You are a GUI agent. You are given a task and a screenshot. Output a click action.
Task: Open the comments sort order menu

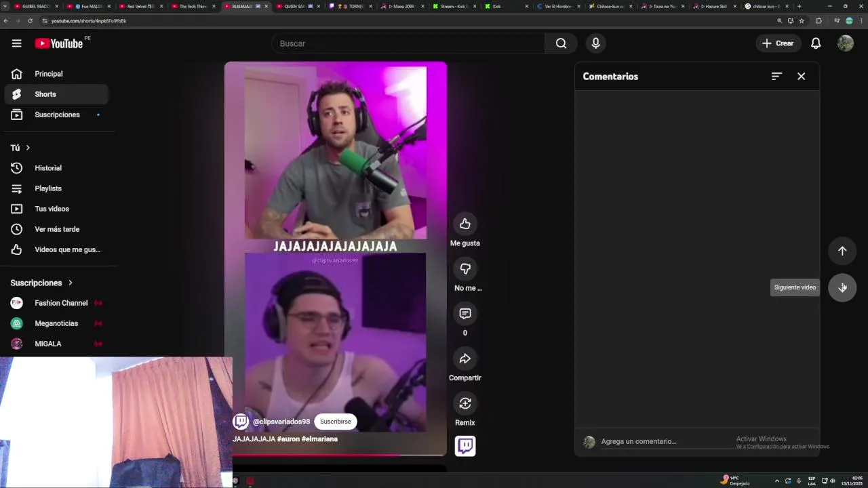[x=776, y=77]
